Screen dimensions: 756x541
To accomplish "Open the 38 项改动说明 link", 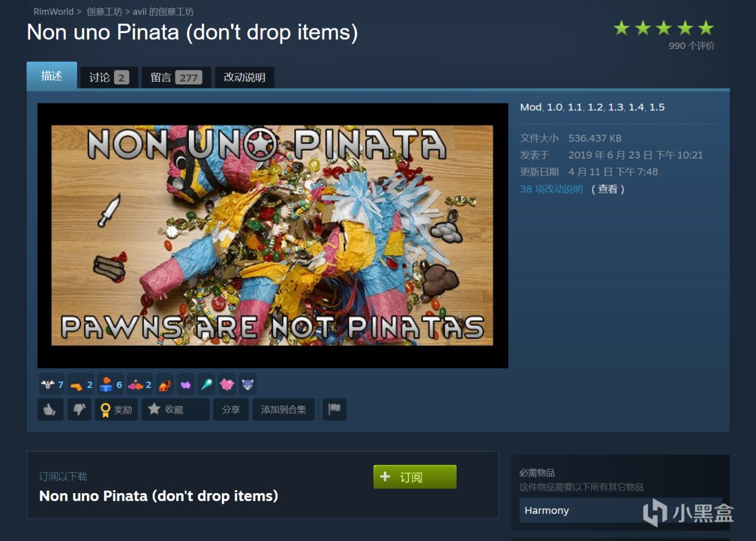I will (x=551, y=189).
